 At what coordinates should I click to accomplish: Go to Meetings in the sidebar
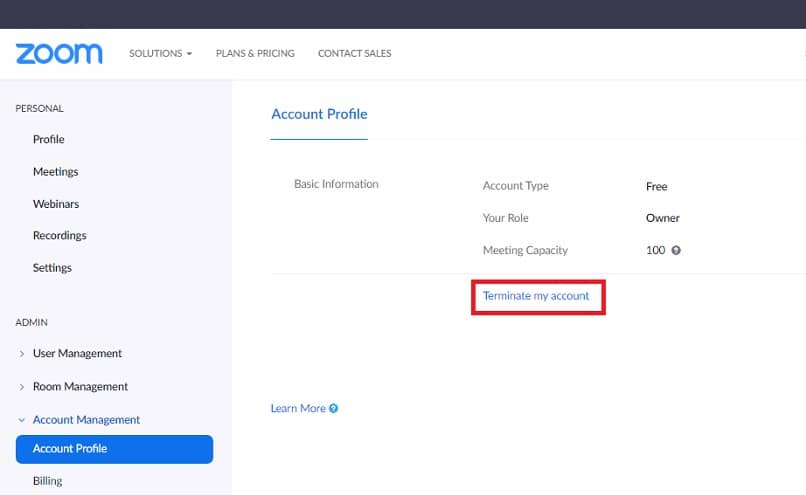(55, 172)
